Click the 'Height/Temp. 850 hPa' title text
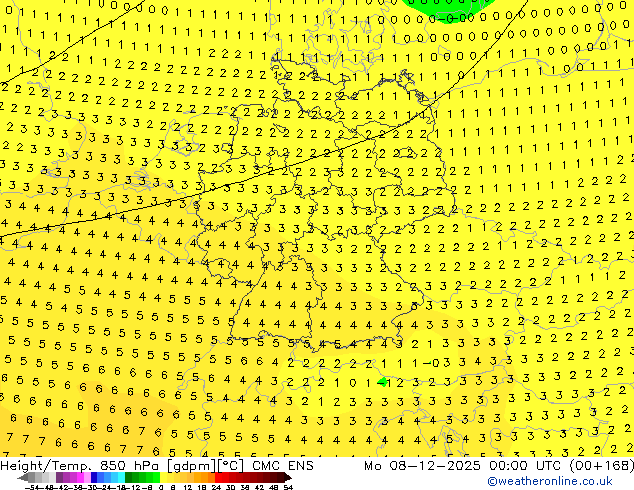The width and height of the screenshot is (634, 490). [82, 466]
